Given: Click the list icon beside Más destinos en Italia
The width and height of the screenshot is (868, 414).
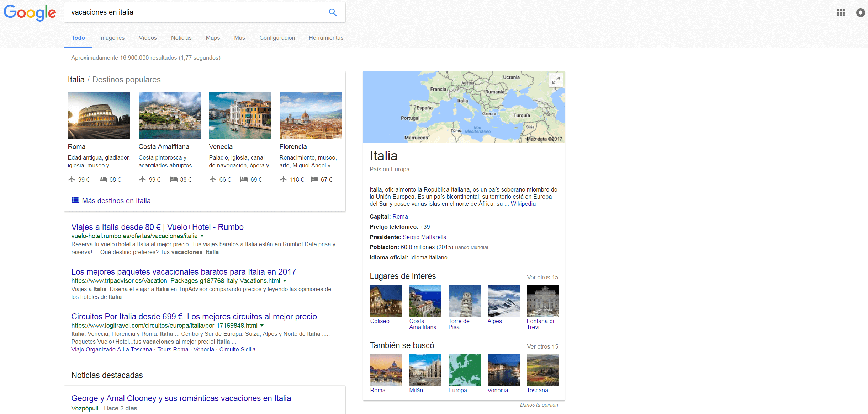Looking at the screenshot, I should 75,200.
